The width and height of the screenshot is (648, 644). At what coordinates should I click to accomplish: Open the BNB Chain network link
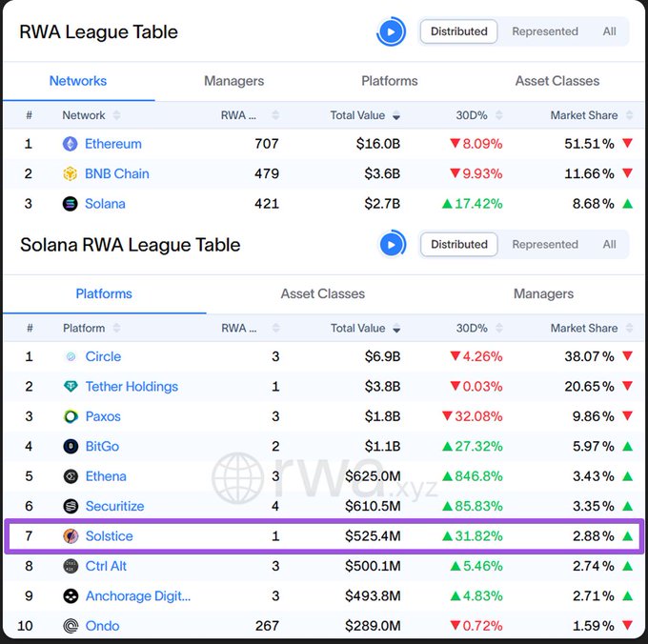[117, 173]
